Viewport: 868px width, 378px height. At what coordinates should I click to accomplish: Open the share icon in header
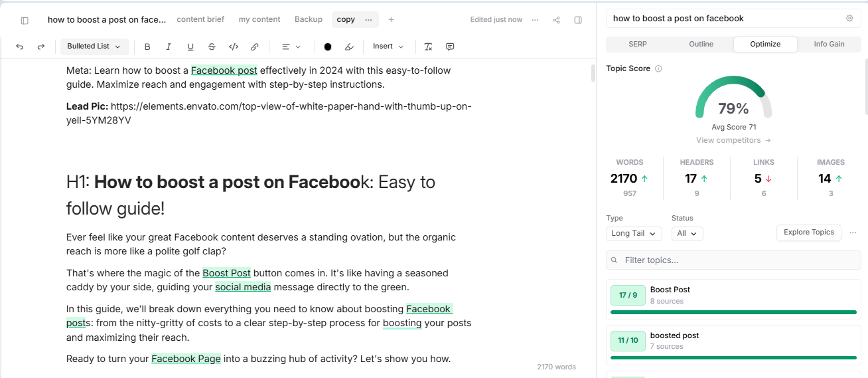(557, 20)
